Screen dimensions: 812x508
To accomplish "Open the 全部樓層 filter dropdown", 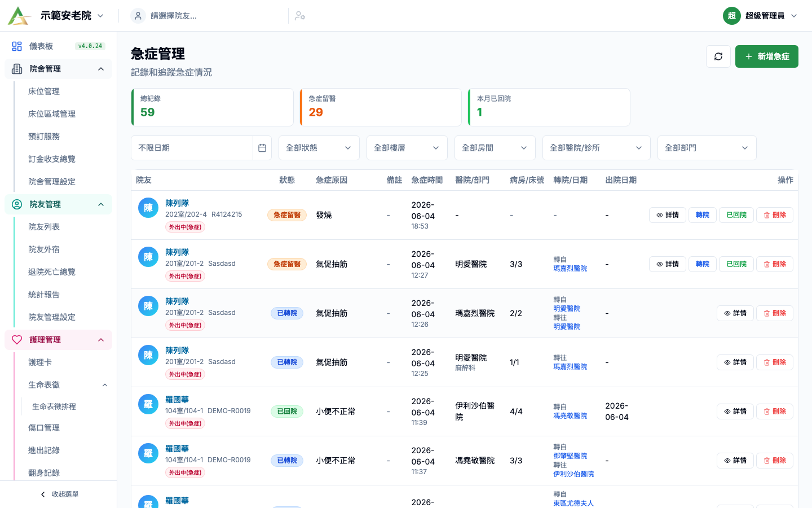I will (407, 148).
